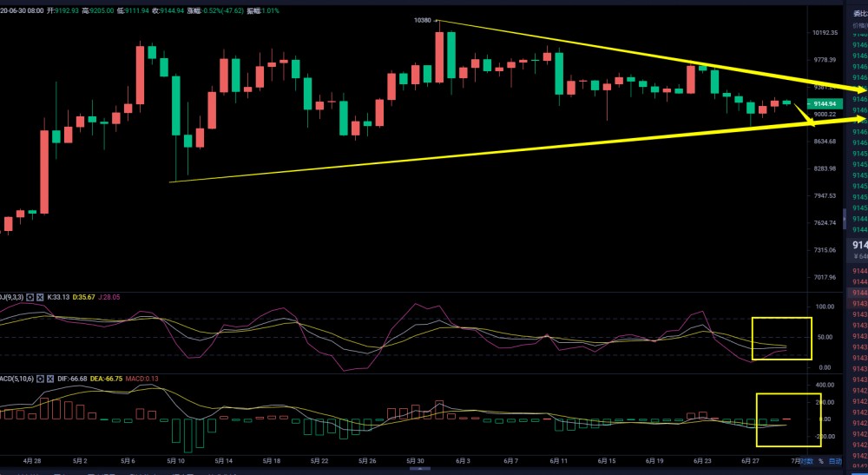Viewport: 868px width, 475px height.
Task: Click the KDJ(9,3,3) indicator label
Action: 10,297
